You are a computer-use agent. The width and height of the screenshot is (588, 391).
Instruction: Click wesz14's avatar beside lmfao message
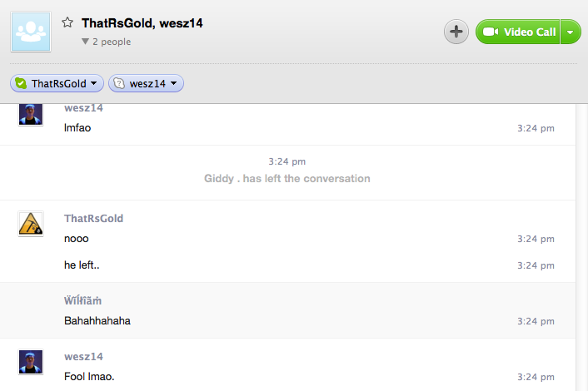(x=31, y=114)
